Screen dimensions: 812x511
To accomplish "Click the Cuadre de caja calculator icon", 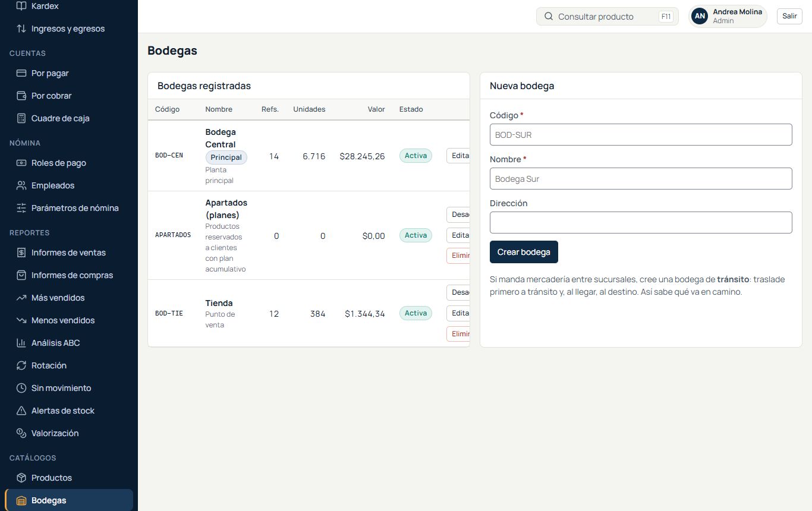I will pyautogui.click(x=21, y=118).
